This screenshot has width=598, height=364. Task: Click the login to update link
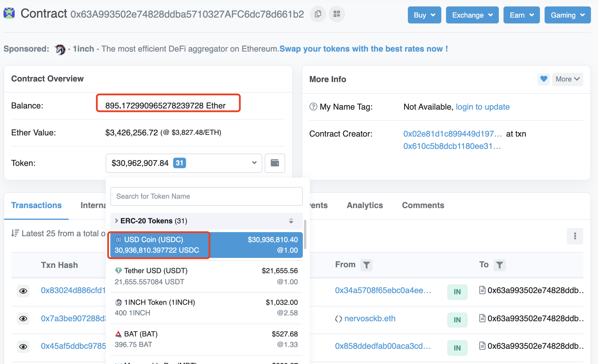(482, 107)
